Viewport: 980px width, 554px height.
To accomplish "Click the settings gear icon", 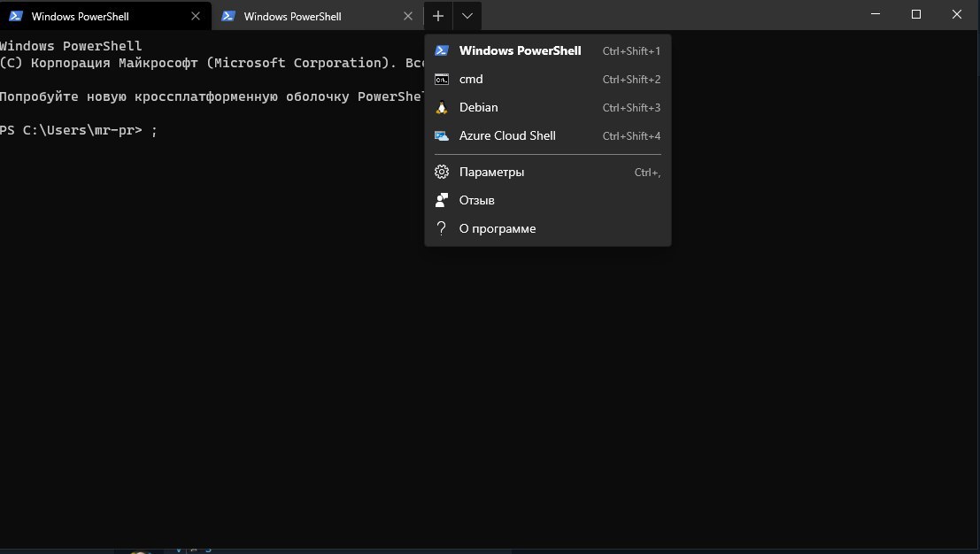I will tap(442, 172).
